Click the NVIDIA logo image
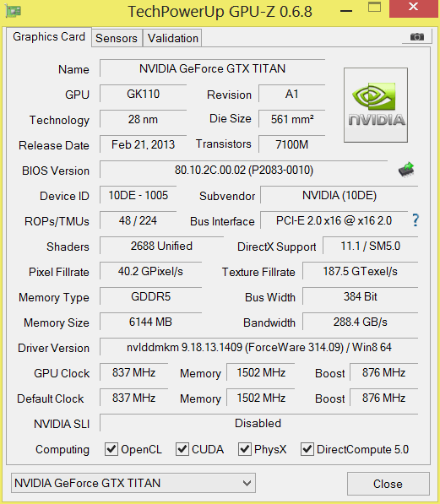Viewport: 440px width, 504px height. (x=376, y=105)
